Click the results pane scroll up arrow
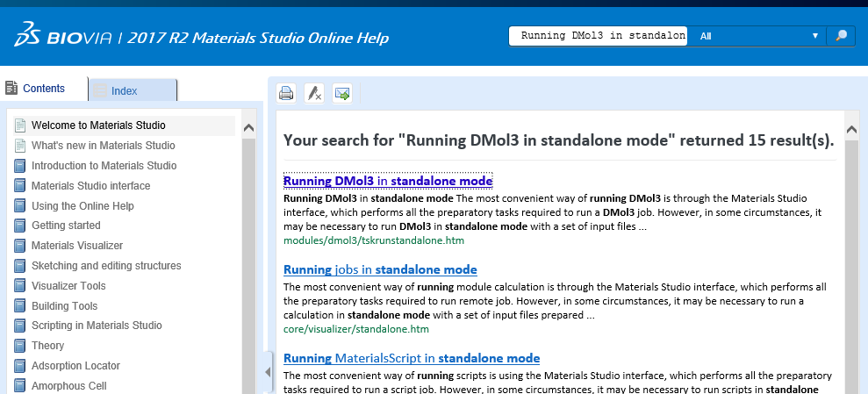Screen dimensions: 868x394 coord(851,128)
